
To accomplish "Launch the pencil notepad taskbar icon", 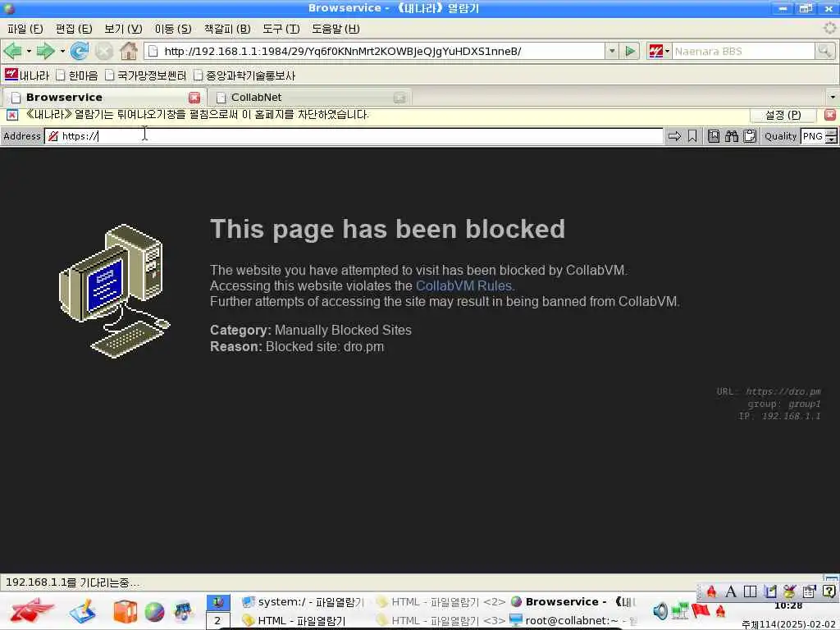I will (x=83, y=612).
